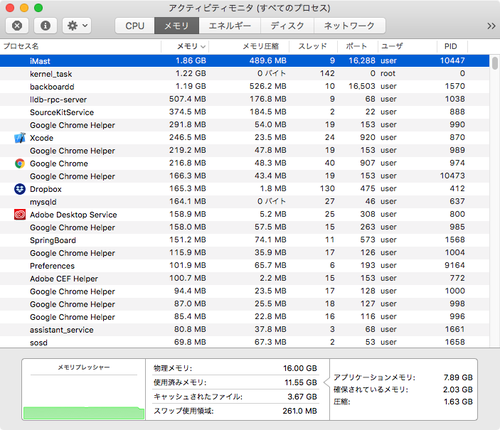The image size is (500, 430).
Task: Sort by スレッド column header
Action: 313,46
